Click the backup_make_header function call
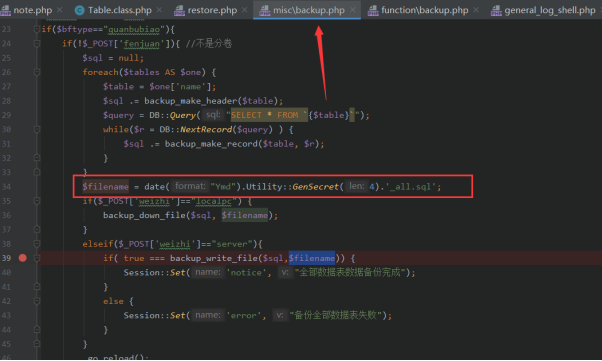 point(191,101)
